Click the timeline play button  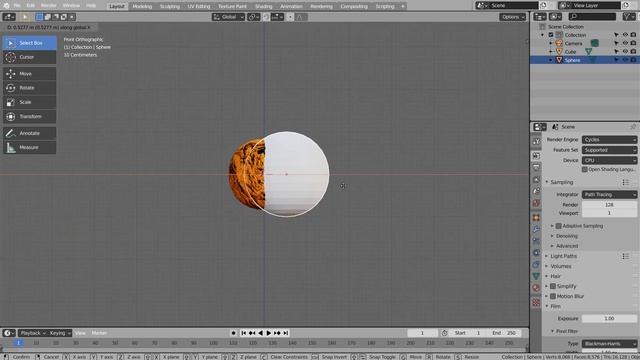269,333
